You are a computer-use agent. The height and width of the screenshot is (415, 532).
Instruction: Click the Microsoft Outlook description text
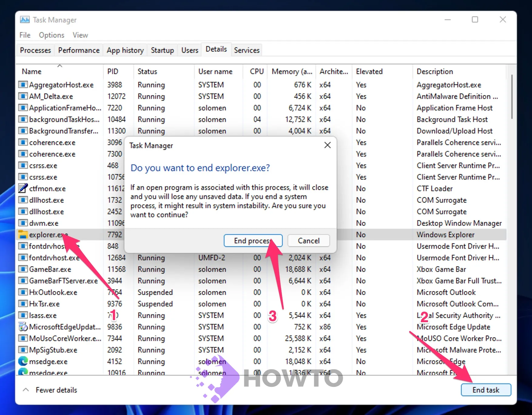click(446, 292)
